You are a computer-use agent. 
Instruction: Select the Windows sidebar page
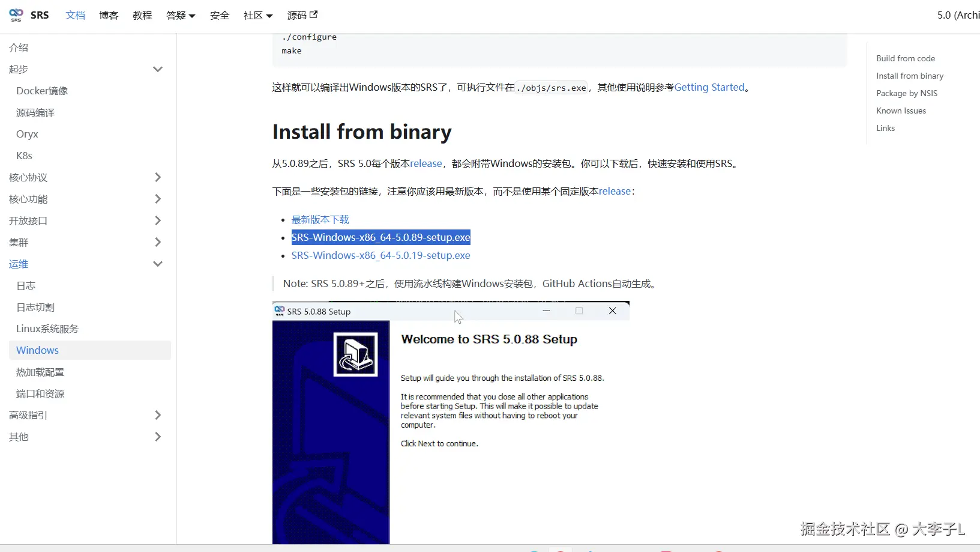point(90,350)
